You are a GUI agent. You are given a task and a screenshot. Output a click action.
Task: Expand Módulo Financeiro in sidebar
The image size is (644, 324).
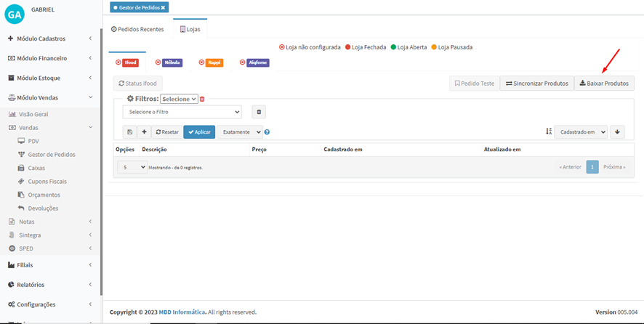(x=48, y=58)
